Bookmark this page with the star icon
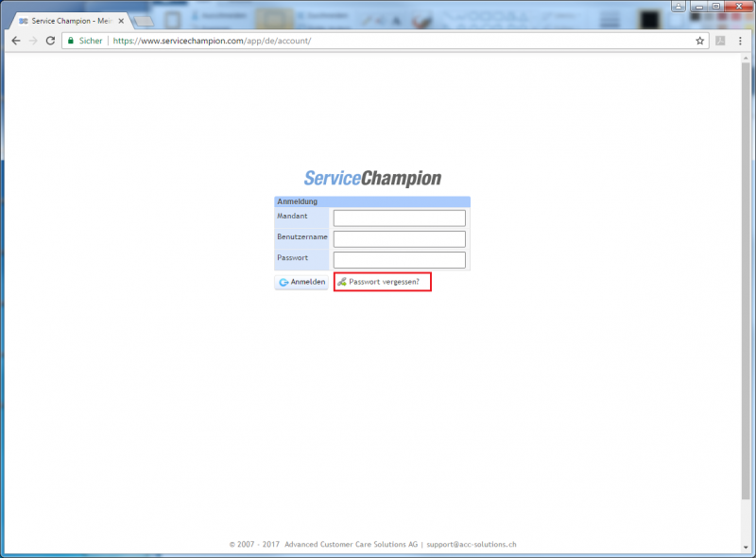 700,41
